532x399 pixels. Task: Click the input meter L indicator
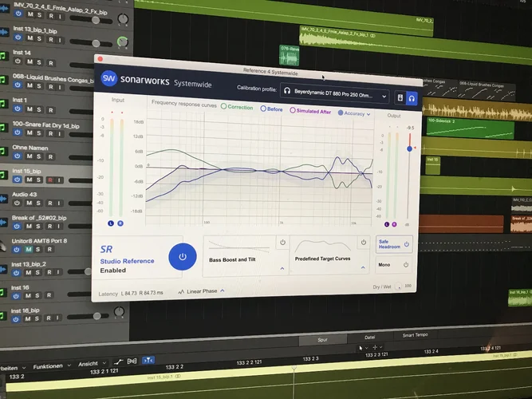pyautogui.click(x=111, y=223)
